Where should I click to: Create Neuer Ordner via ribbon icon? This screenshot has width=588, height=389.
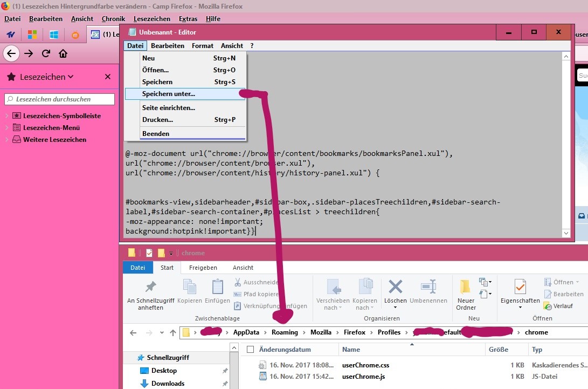tap(465, 287)
